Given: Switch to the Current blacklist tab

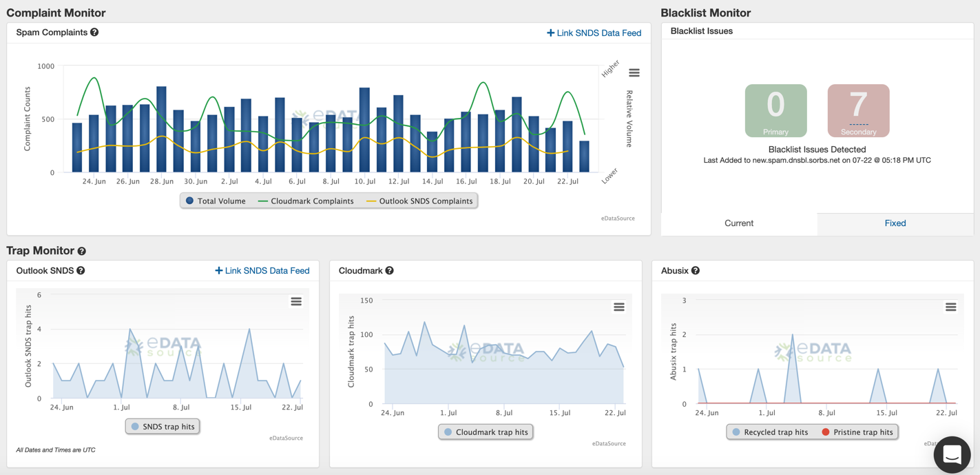Looking at the screenshot, I should pyautogui.click(x=739, y=223).
